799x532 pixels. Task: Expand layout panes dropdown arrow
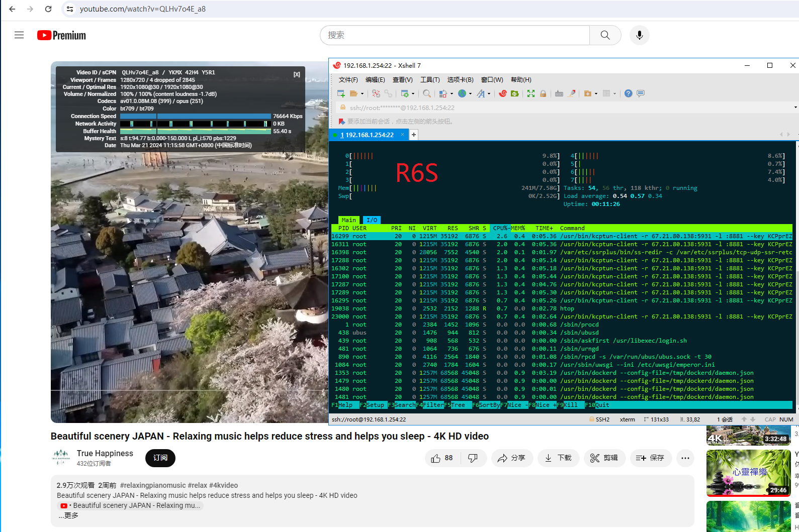coord(614,93)
